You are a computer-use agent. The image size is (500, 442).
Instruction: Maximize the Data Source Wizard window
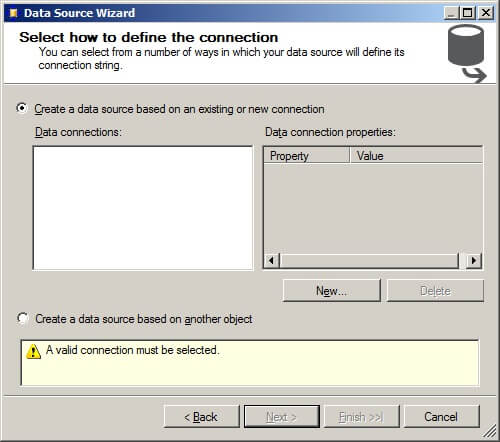[x=467, y=13]
